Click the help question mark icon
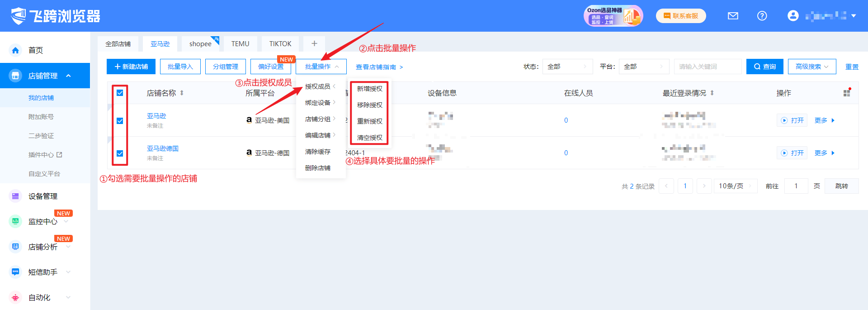The width and height of the screenshot is (868, 310). point(762,16)
